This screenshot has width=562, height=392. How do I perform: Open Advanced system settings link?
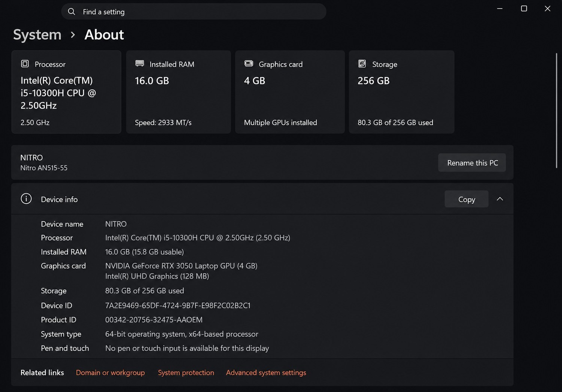click(x=266, y=373)
